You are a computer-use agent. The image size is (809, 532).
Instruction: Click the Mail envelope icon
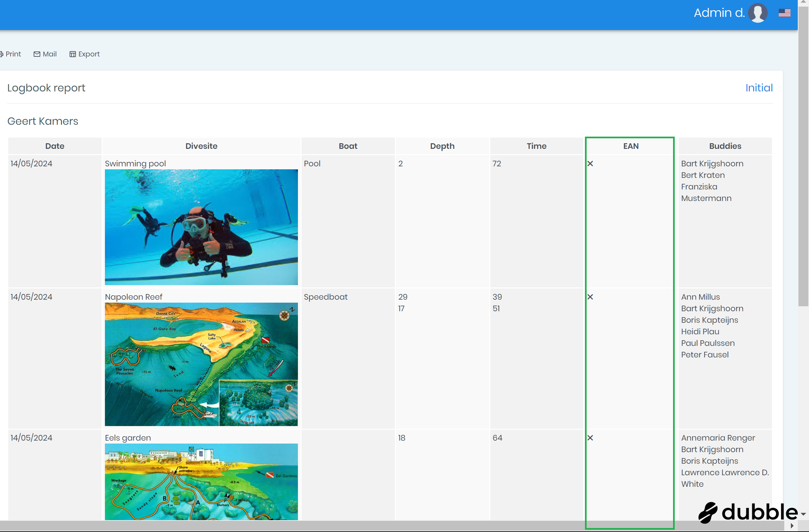point(37,54)
